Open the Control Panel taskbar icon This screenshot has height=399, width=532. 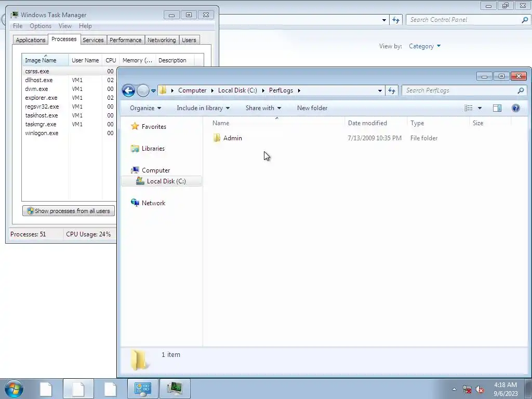(x=143, y=389)
